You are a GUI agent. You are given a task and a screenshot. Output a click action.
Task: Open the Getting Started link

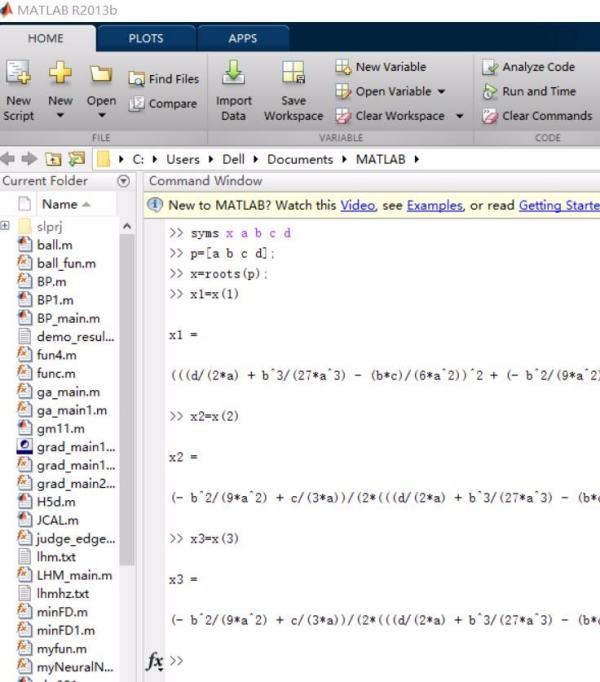559,205
